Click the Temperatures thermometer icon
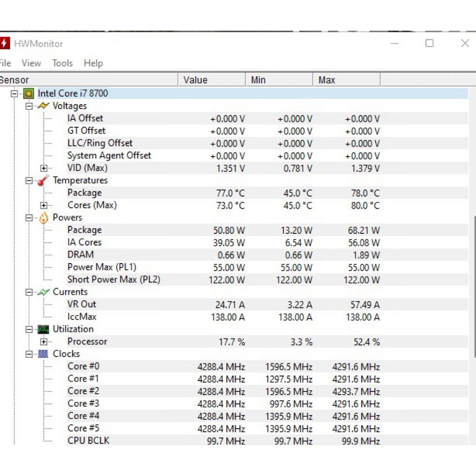This screenshot has height=476, width=476. [43, 181]
